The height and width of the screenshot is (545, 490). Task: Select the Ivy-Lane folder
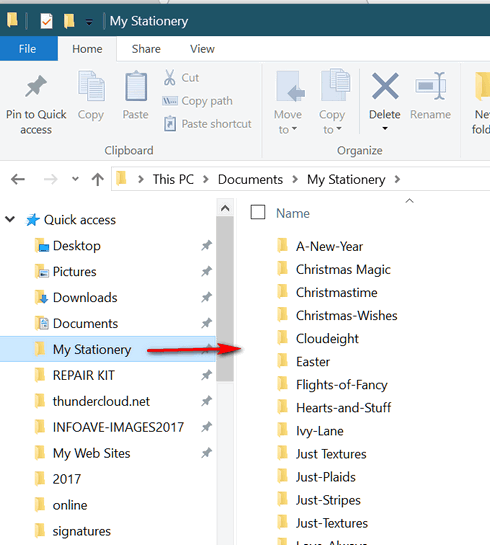(x=320, y=431)
